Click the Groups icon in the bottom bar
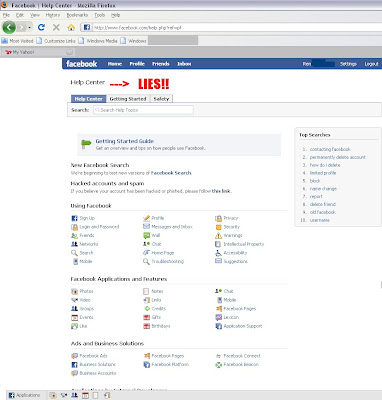The image size is (382, 400). (x=74, y=395)
